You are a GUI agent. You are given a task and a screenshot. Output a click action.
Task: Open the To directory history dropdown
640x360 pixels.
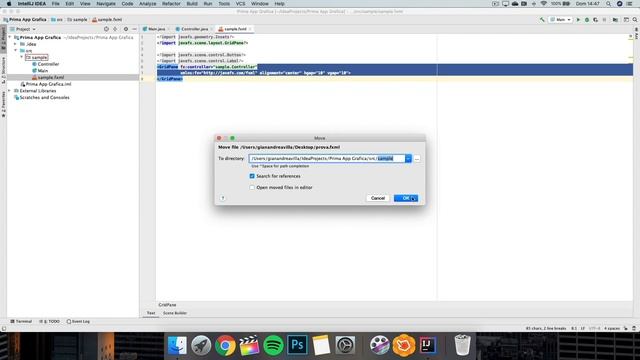(408, 158)
